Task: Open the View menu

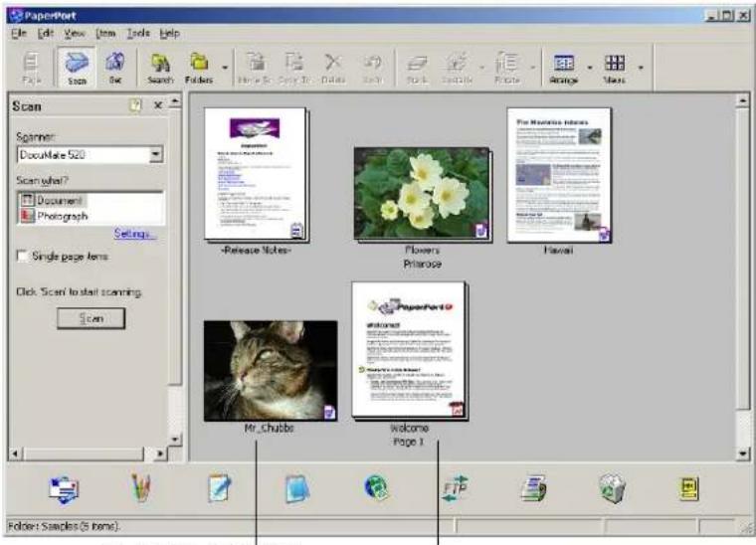Action: [75, 33]
